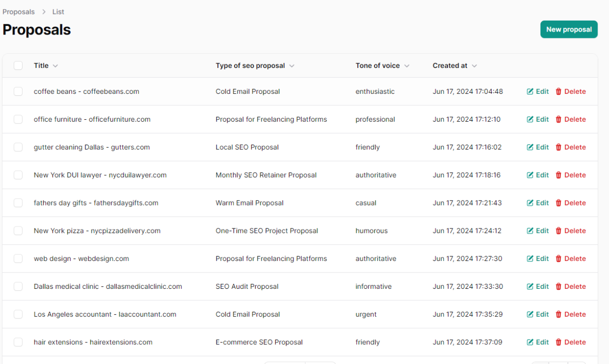Click the enthusiastic tone of voice cell
Viewport: 609px width, 364px height.
pos(375,91)
